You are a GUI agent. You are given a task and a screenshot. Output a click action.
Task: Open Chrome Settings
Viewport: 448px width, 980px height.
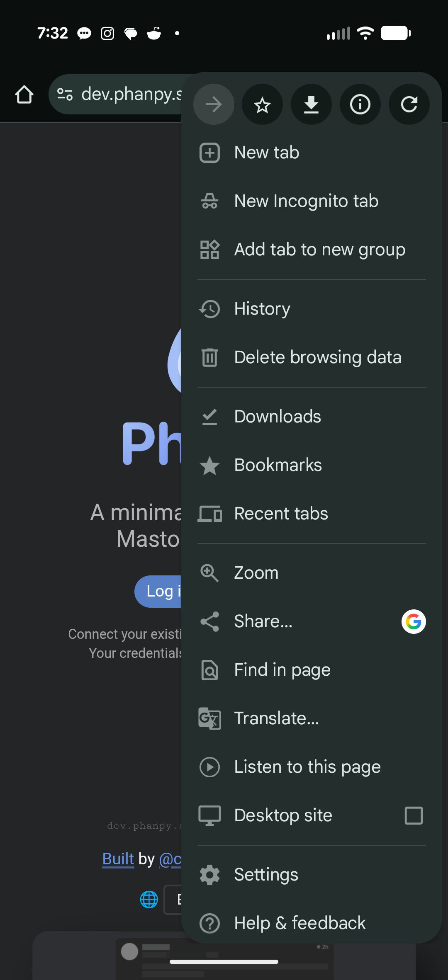(x=266, y=875)
